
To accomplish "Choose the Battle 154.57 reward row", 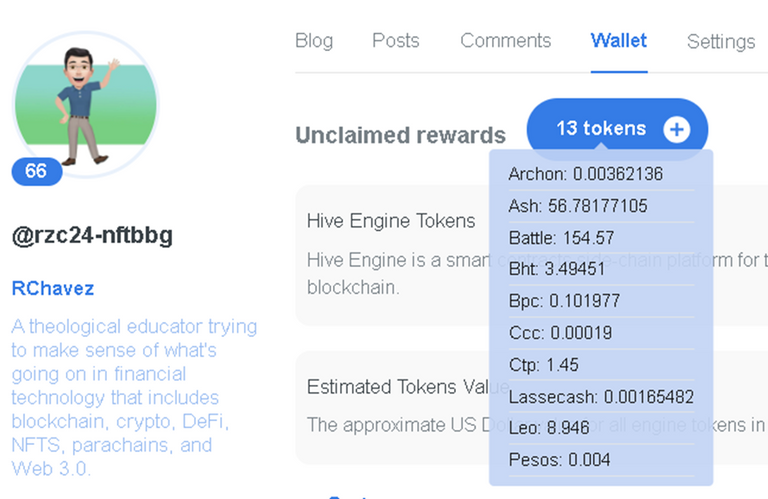I will click(601, 238).
